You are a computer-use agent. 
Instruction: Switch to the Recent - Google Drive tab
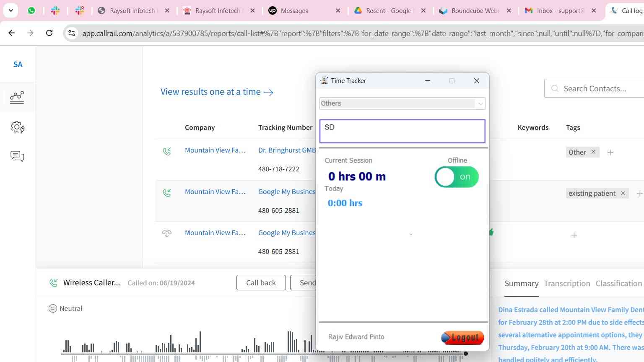pos(390,10)
